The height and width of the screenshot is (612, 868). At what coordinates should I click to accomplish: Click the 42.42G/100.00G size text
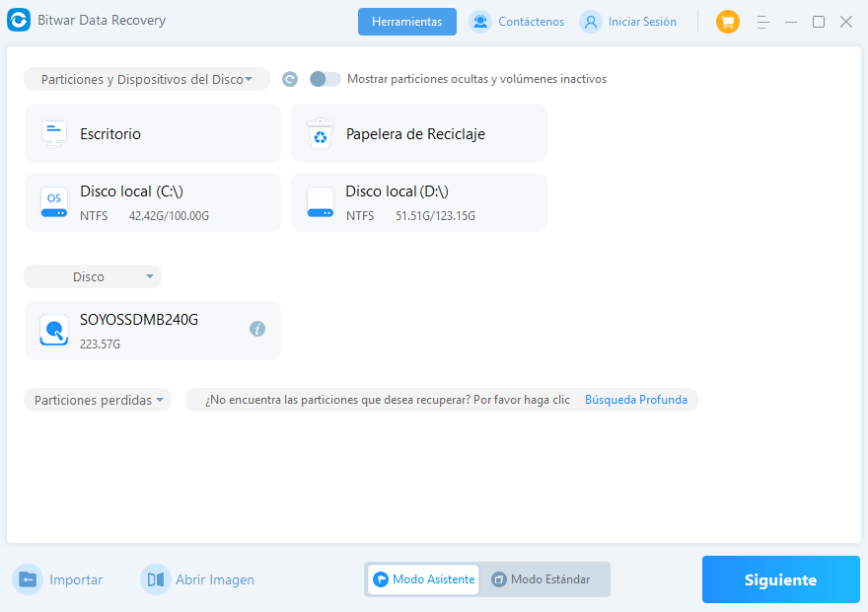point(169,216)
